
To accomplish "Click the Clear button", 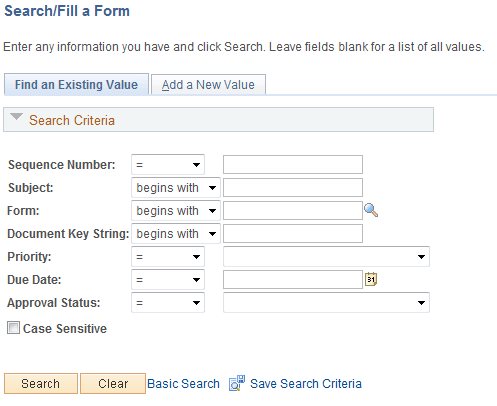I will coord(113,384).
